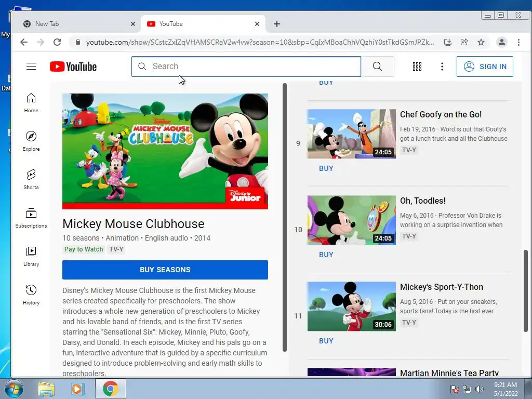Click the Mickey Mouse Clubhouse banner image
The width and height of the screenshot is (532, 399).
pos(165,151)
